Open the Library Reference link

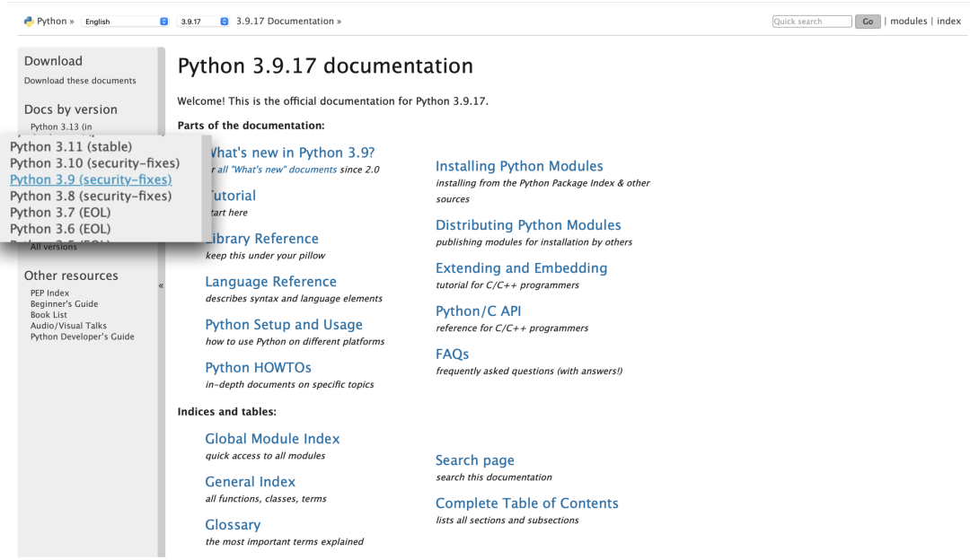click(x=265, y=239)
